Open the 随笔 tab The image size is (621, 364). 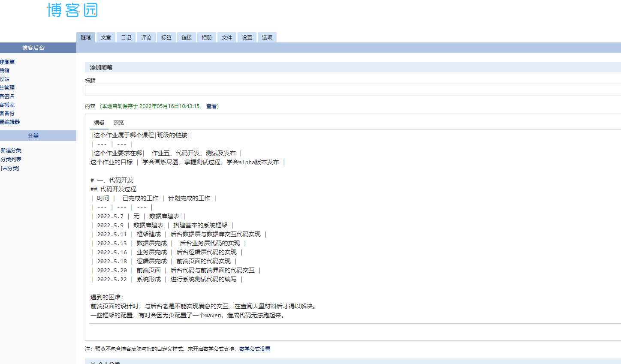[86, 37]
